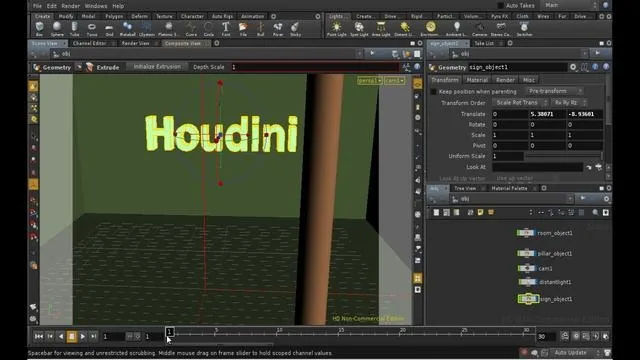
Task: Click the Stop playback button
Action: pyautogui.click(x=72, y=336)
